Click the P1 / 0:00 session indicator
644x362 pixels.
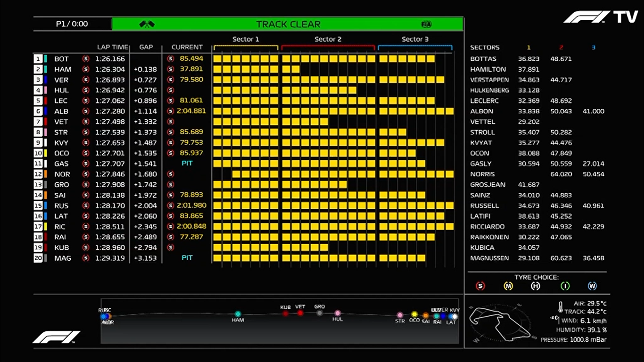coord(72,24)
